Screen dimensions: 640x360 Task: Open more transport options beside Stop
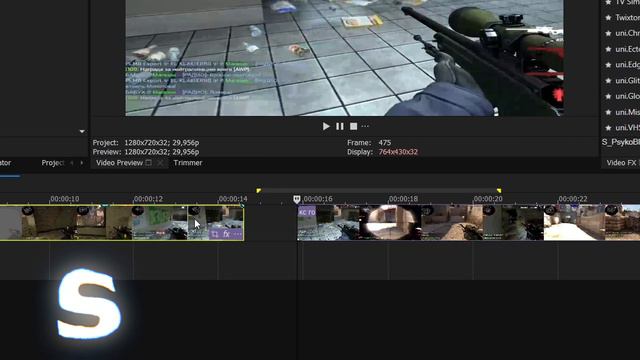pyautogui.click(x=365, y=127)
